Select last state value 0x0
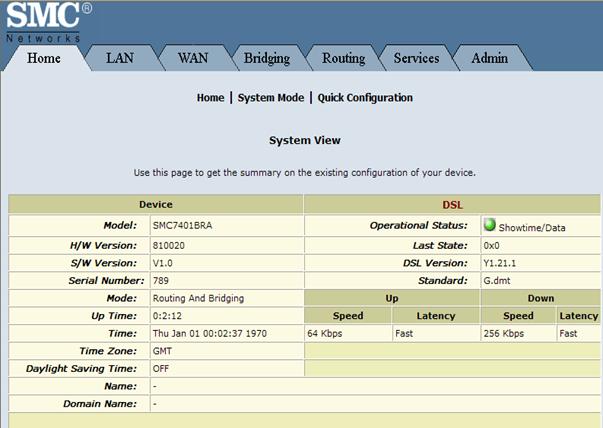 491,245
